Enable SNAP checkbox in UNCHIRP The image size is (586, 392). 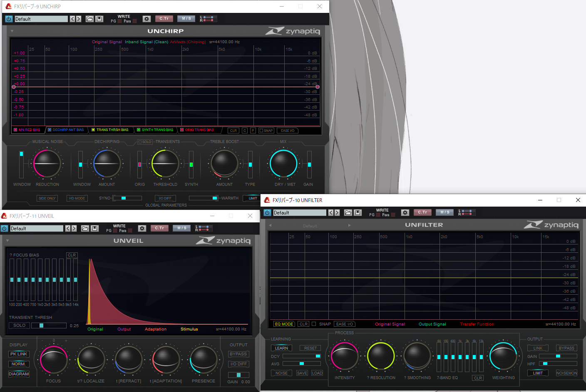click(x=261, y=131)
